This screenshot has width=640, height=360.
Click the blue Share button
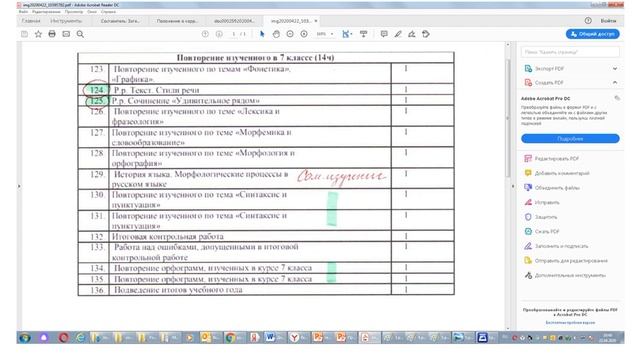tap(593, 34)
